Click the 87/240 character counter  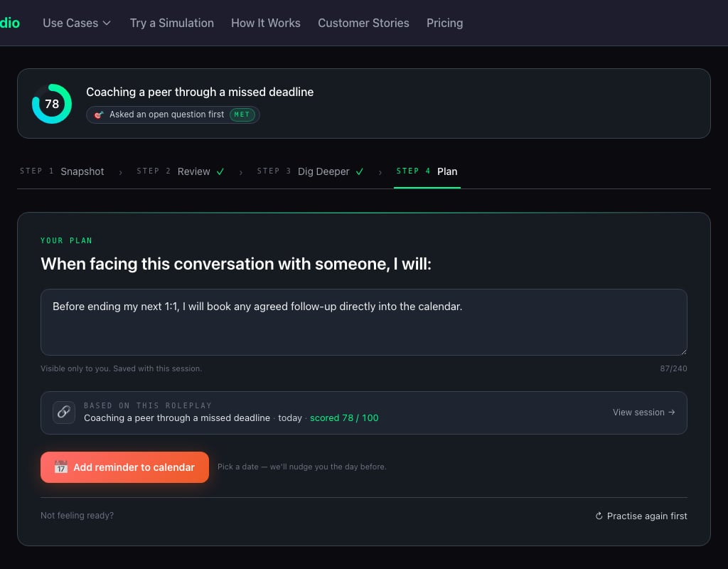(673, 368)
